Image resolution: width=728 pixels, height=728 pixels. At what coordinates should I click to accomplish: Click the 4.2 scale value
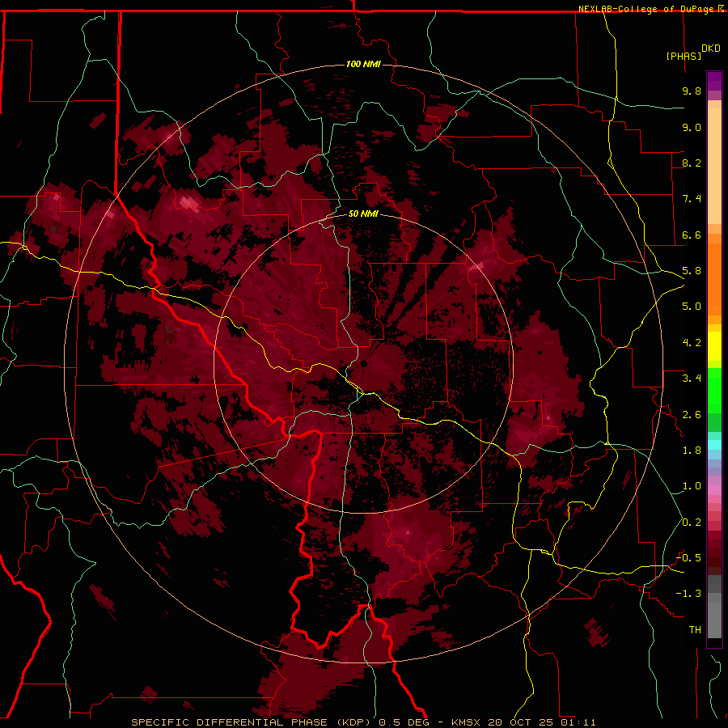(692, 343)
